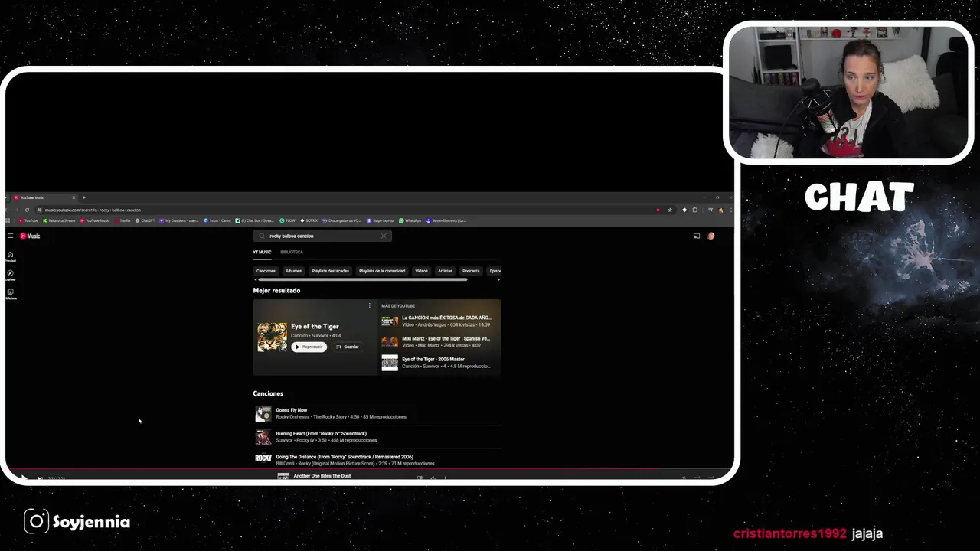
Task: Click the red player progress bar
Action: pyautogui.click(x=370, y=468)
